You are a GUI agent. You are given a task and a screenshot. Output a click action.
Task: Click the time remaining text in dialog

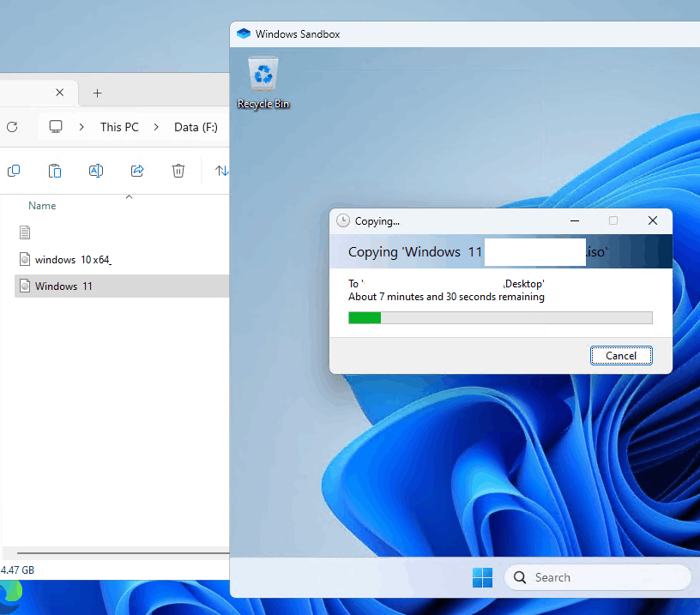[446, 297]
